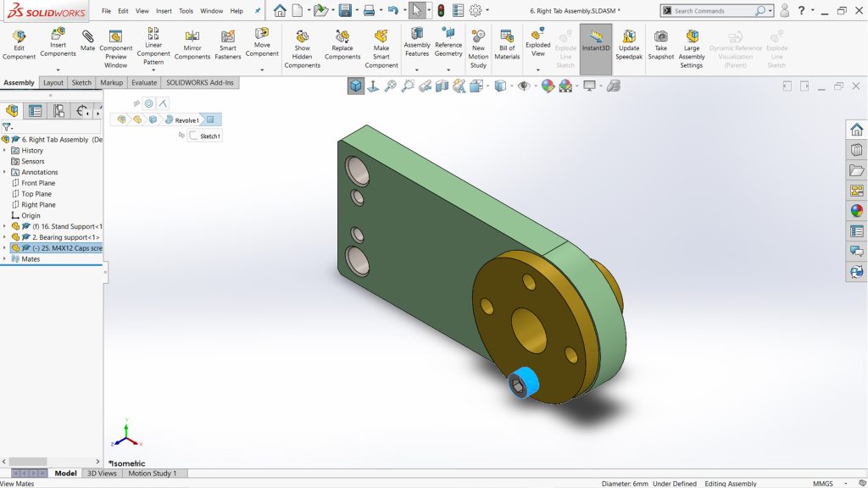Open the PropertyManager tab in the left panel
This screenshot has height=488, width=868.
[36, 111]
